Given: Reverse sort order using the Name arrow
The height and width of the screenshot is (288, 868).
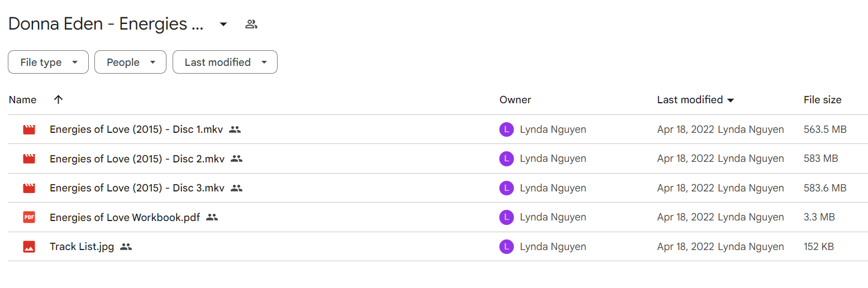Looking at the screenshot, I should point(58,100).
